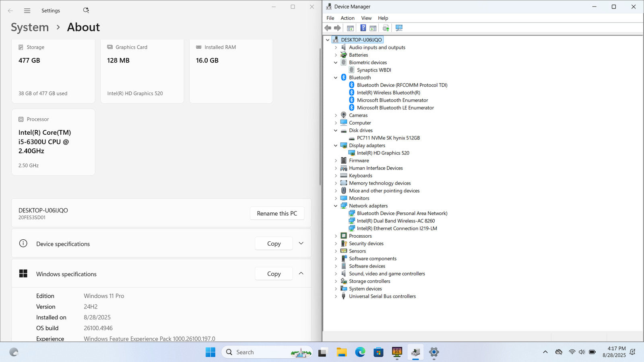
Task: Click the Settings gear taskbar icon
Action: coord(434,352)
